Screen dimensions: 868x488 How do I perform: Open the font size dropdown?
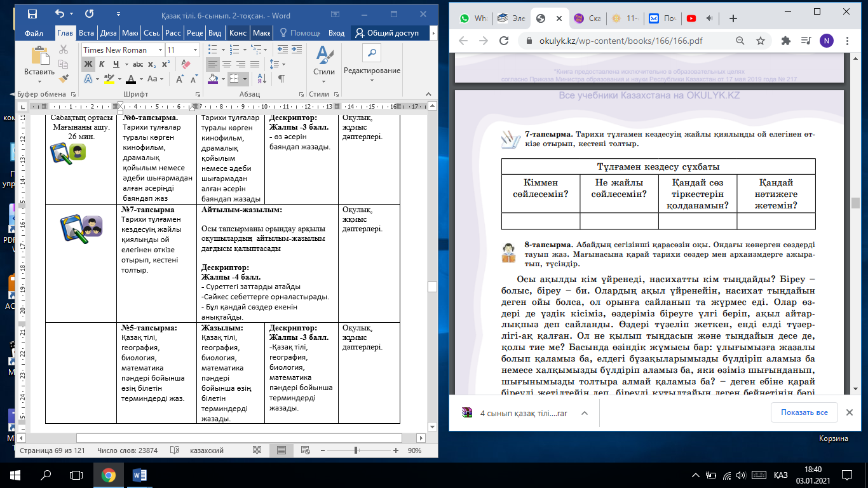[194, 50]
